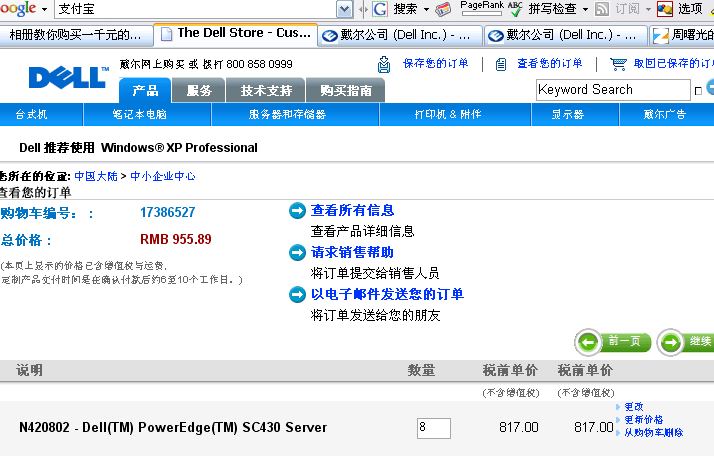Select the 技术支持 navigation tab
Screen dimensions: 714x456
coord(266,90)
